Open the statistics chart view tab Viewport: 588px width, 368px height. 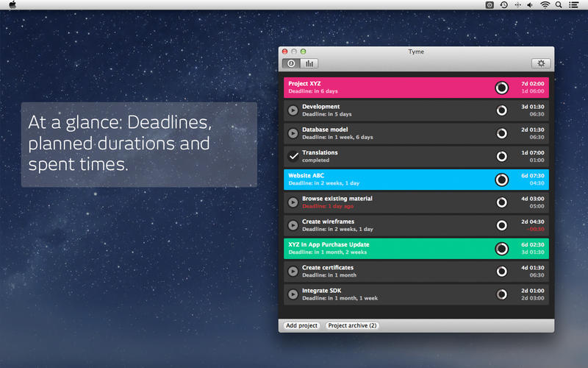point(309,63)
